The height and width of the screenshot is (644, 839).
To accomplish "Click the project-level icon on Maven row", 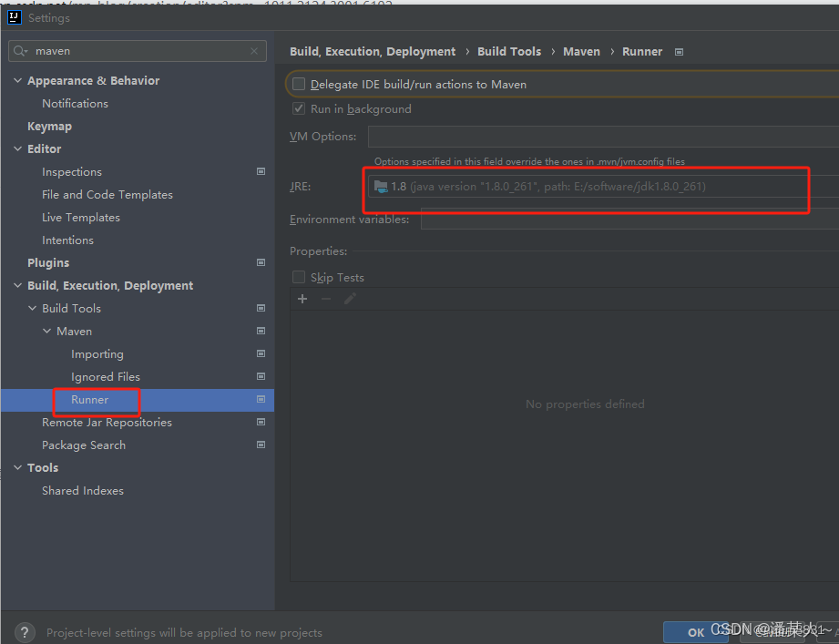I will pos(261,331).
